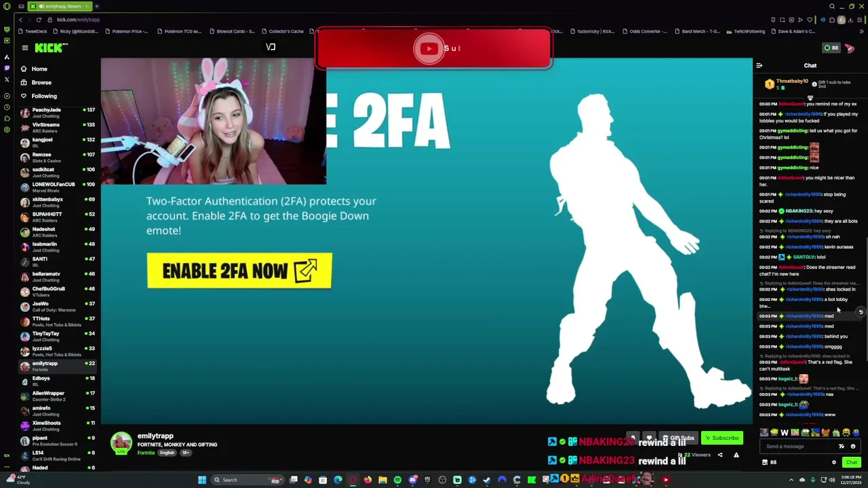Image resolution: width=868 pixels, height=488 pixels.
Task: Click the heart follow icon
Action: [649, 438]
